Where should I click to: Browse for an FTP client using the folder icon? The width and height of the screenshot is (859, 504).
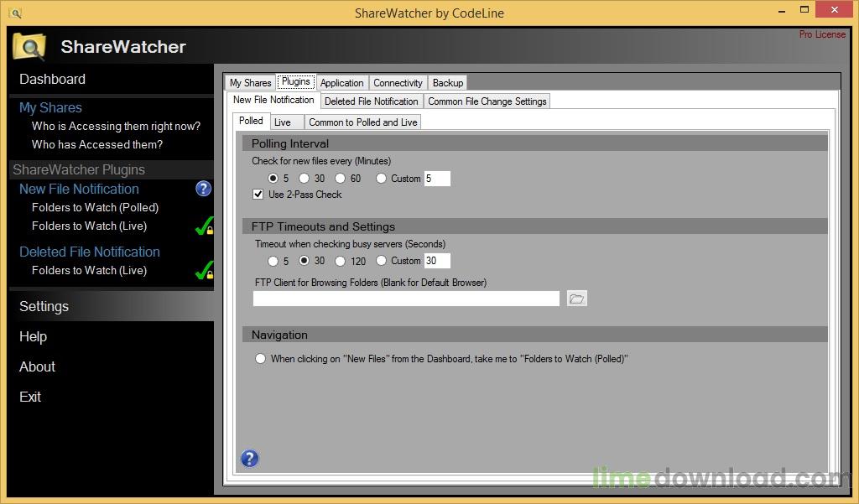pyautogui.click(x=576, y=298)
